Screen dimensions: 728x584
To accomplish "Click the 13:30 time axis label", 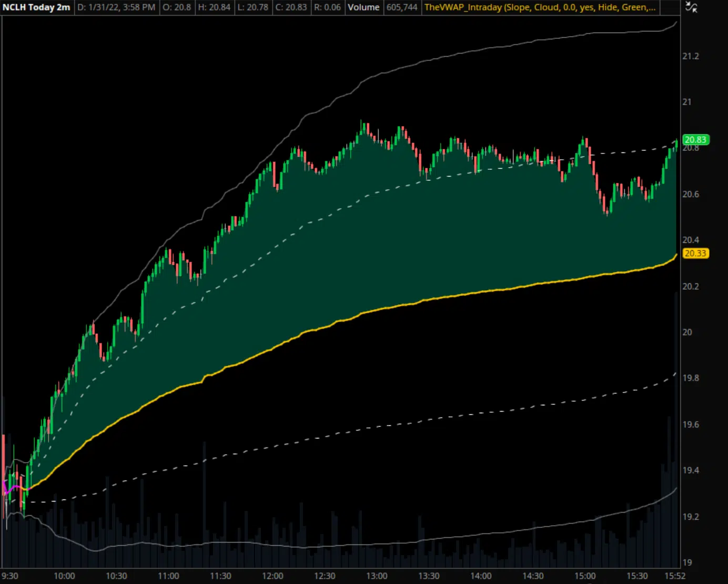I will [x=429, y=576].
